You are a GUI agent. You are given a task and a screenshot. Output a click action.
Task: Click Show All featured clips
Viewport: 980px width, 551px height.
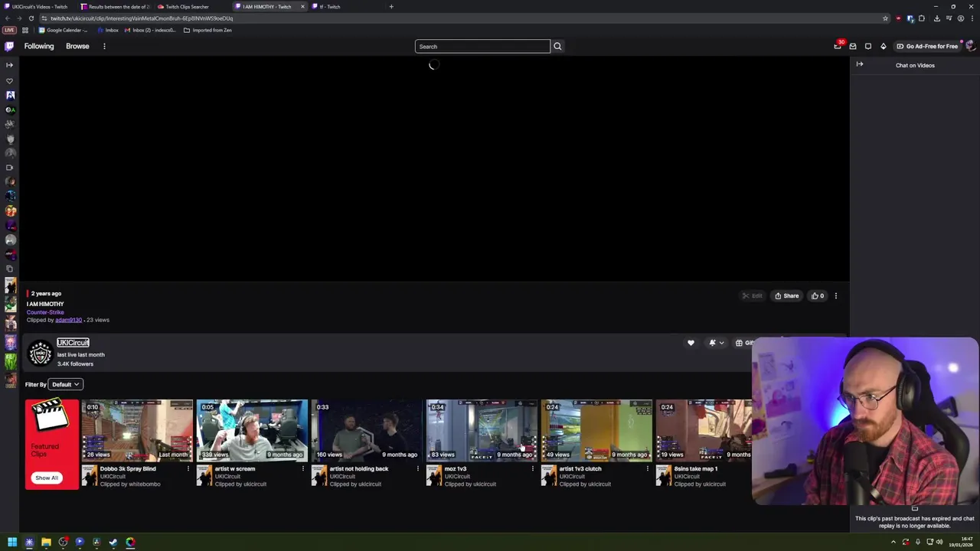(46, 478)
